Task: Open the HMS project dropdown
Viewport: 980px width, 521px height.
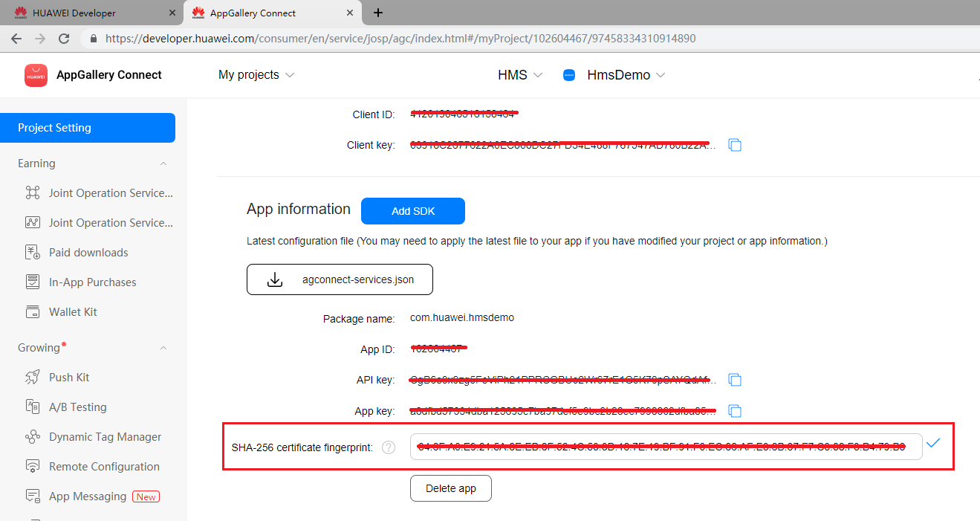Action: [x=520, y=75]
